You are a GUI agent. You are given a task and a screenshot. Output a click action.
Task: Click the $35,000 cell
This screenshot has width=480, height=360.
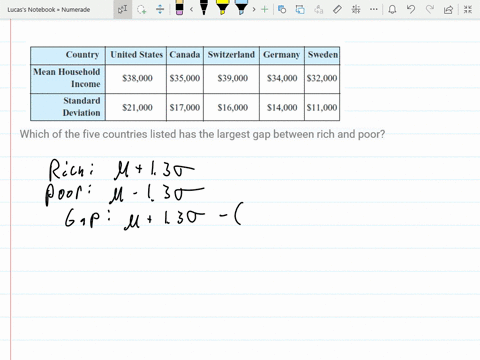click(185, 78)
